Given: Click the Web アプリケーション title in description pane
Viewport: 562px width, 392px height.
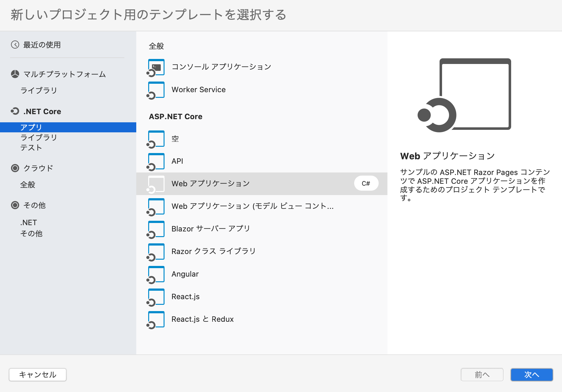Looking at the screenshot, I should click(448, 156).
